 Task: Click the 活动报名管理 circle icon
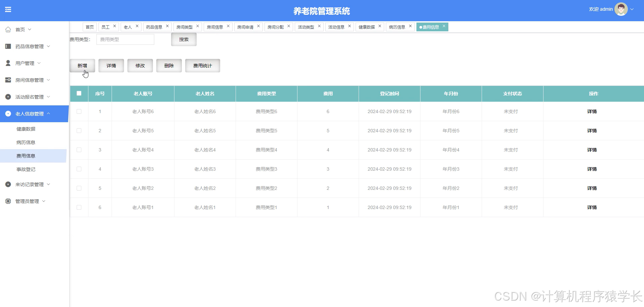pos(7,97)
